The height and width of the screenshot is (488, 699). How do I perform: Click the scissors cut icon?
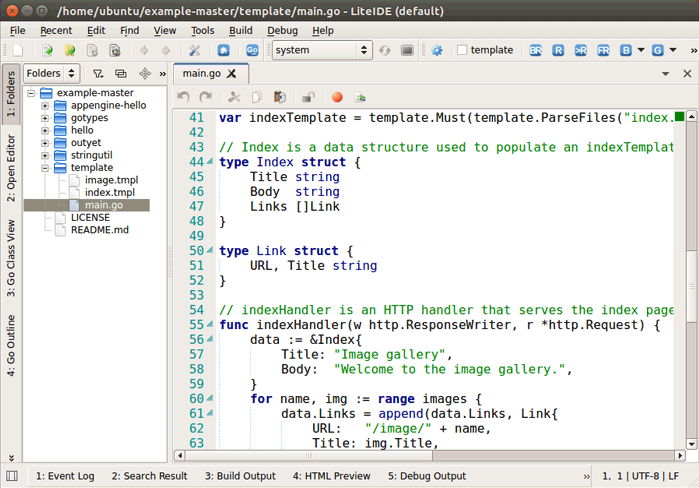[234, 97]
